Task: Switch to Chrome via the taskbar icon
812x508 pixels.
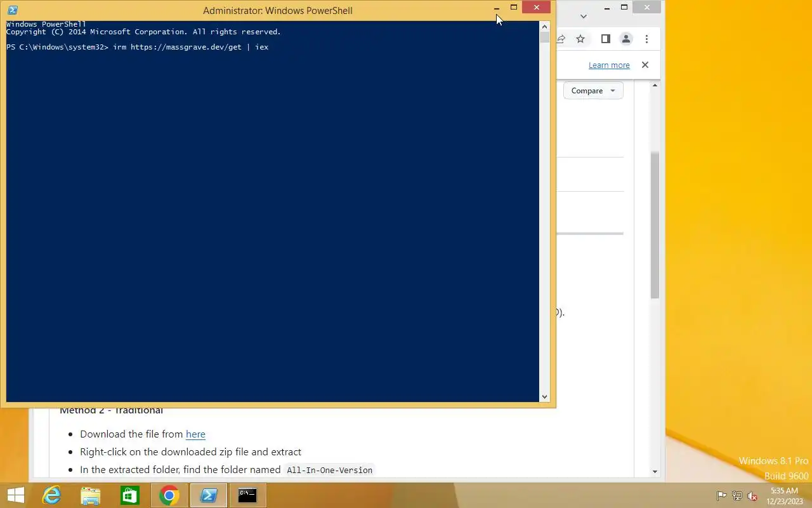Action: click(x=169, y=495)
